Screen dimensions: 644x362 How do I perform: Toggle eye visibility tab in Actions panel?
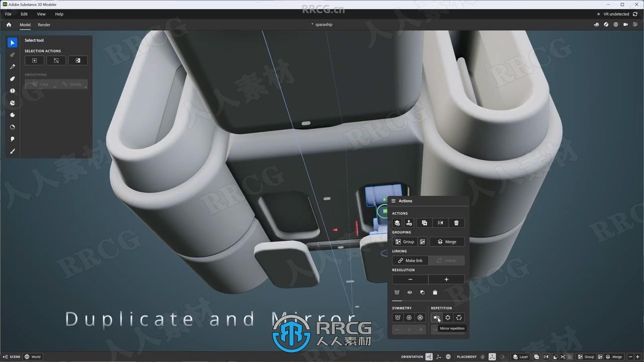point(410,293)
